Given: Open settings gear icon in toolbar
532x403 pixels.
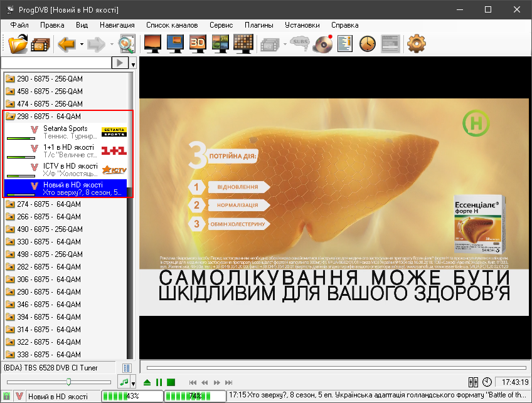Looking at the screenshot, I should click(x=416, y=44).
